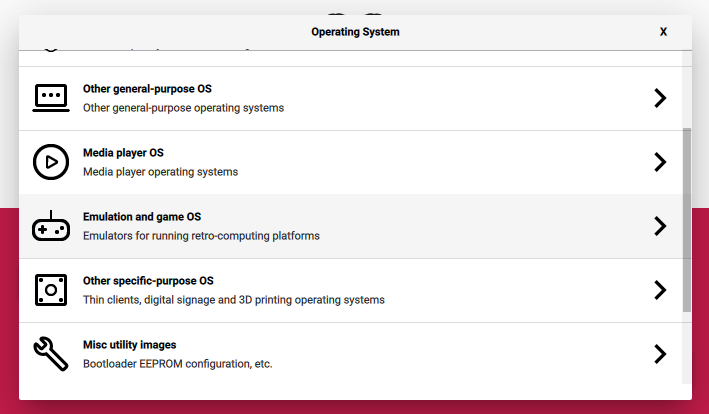Viewport: 709px width, 414px height.
Task: Click the play-circle icon for Media player OS
Action: (x=51, y=162)
